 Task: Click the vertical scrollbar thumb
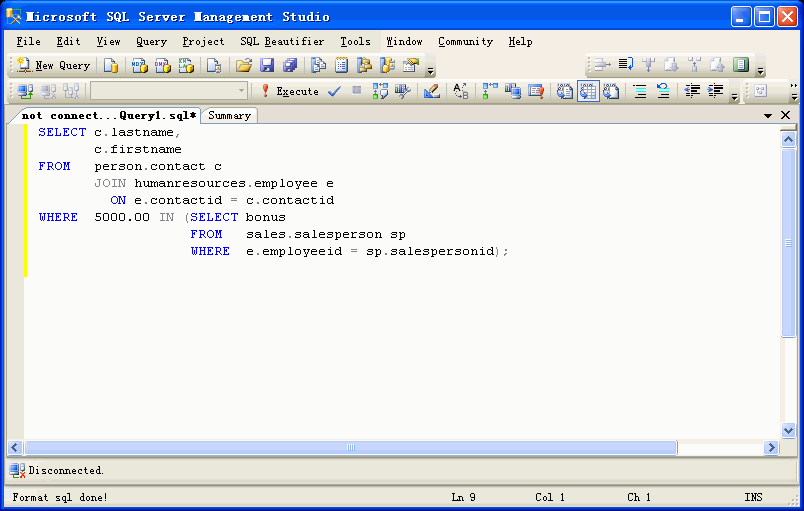click(788, 242)
